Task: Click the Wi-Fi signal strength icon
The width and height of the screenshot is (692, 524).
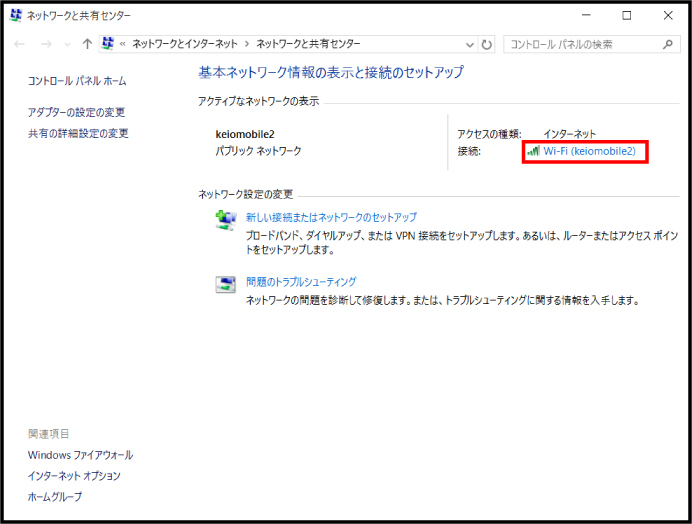Action: [x=533, y=151]
